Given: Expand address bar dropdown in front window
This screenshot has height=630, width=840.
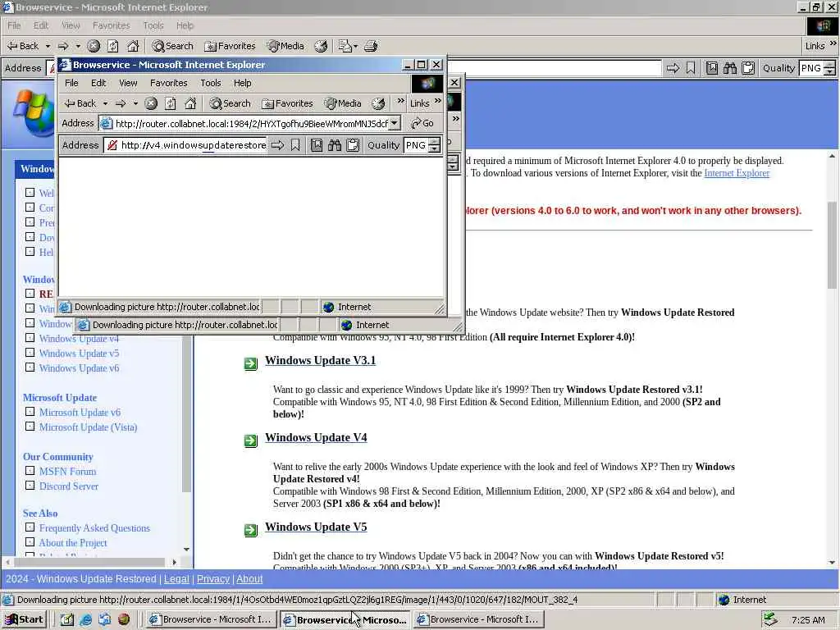Looking at the screenshot, I should click(395, 123).
